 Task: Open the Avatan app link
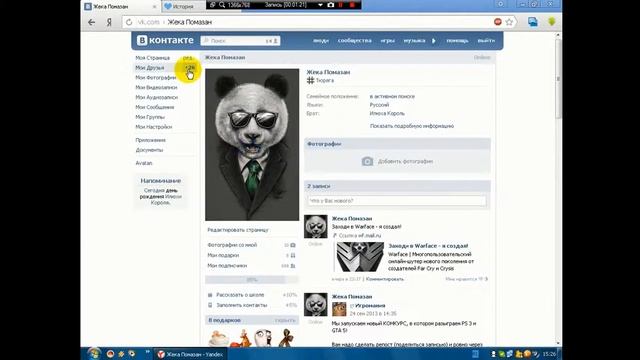(x=144, y=163)
